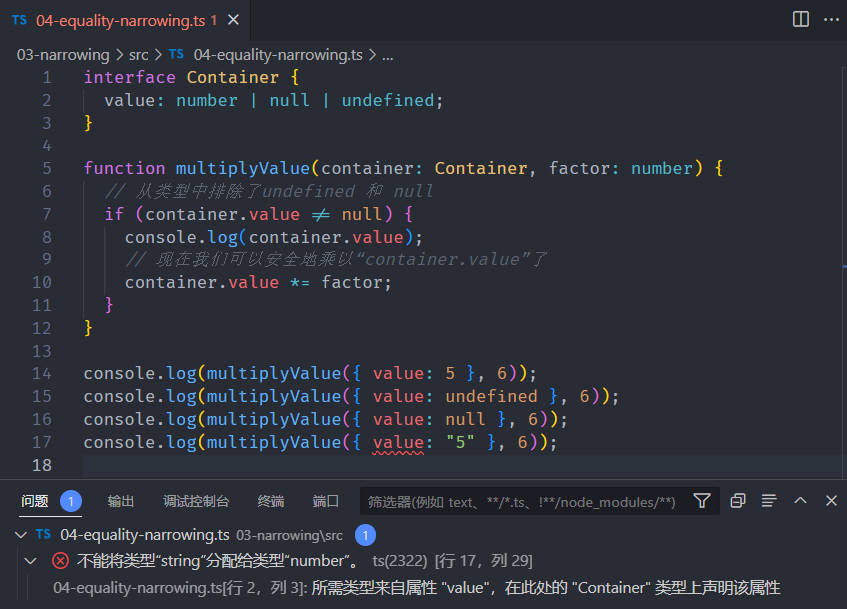Switch to the 输出 output tab

point(120,501)
